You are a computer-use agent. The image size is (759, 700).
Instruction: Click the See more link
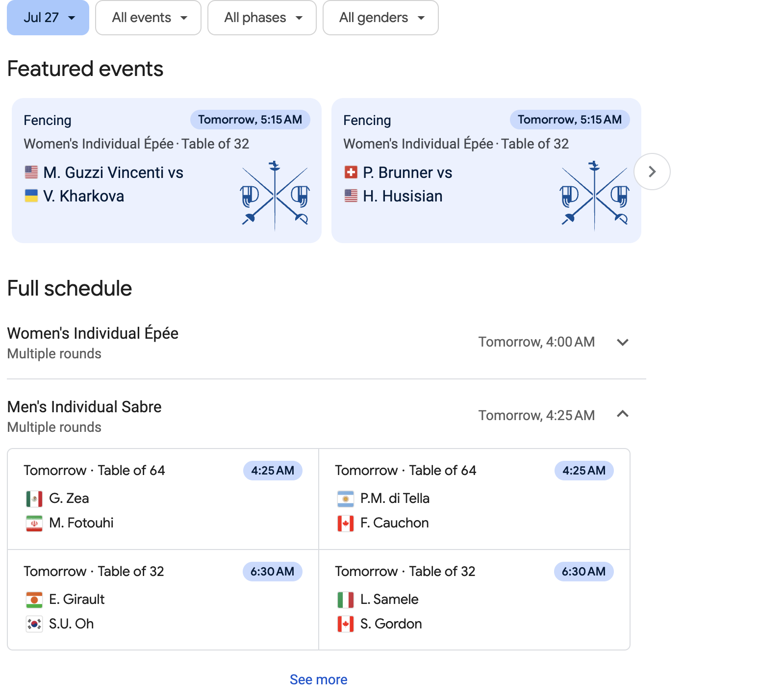(x=318, y=679)
